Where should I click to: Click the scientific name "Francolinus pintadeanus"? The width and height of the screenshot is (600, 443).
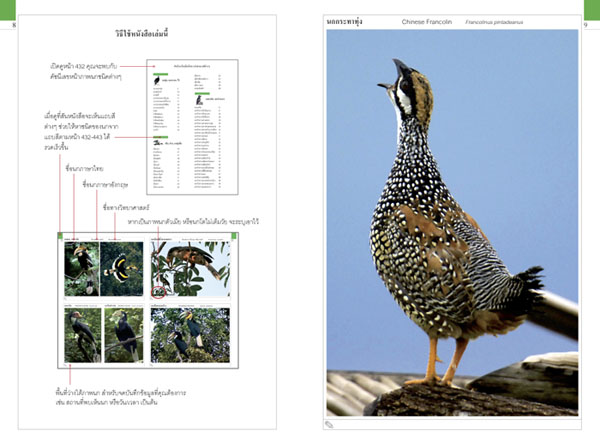point(494,22)
